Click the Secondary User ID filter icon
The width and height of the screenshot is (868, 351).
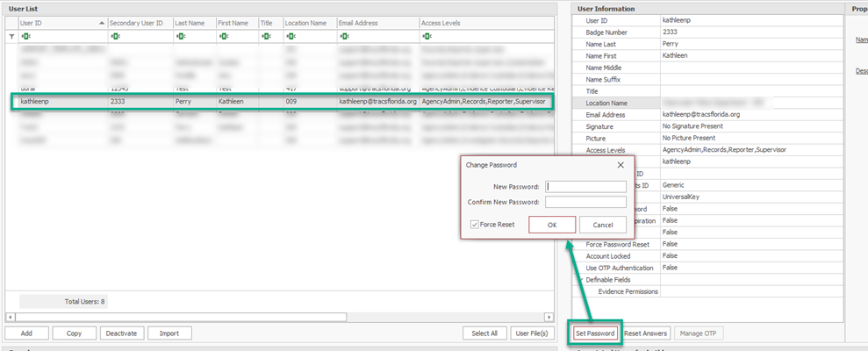114,37
